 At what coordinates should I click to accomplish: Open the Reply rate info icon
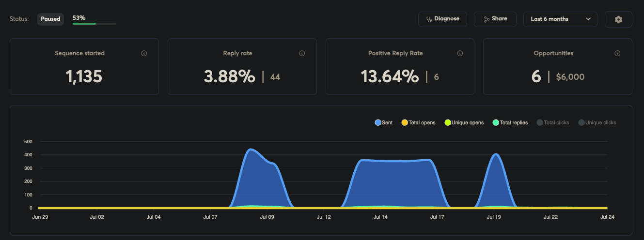302,53
